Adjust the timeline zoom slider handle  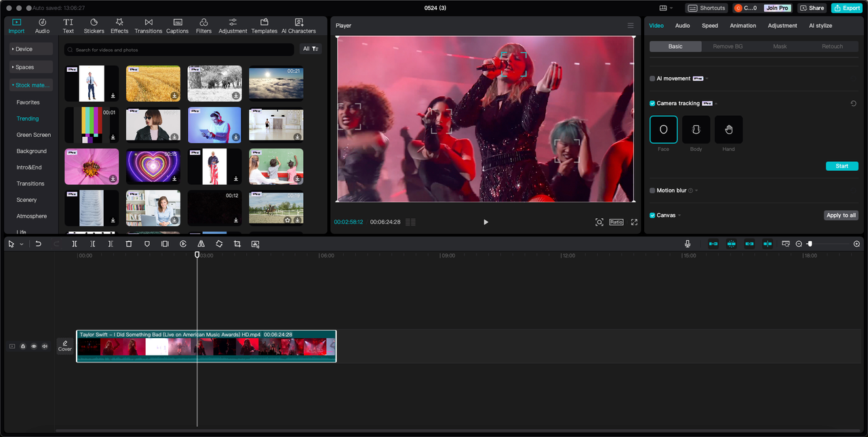click(x=809, y=244)
